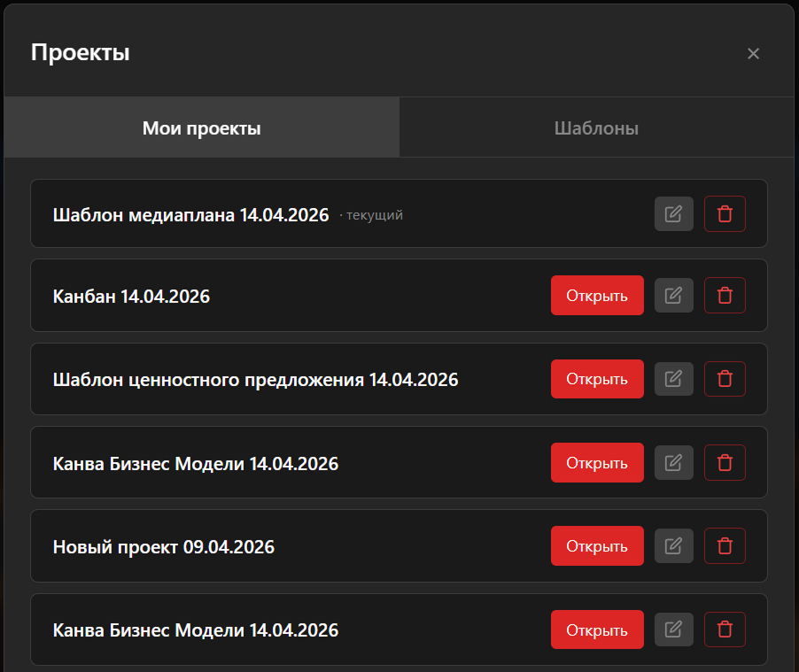Click the текущий label

pos(375,215)
